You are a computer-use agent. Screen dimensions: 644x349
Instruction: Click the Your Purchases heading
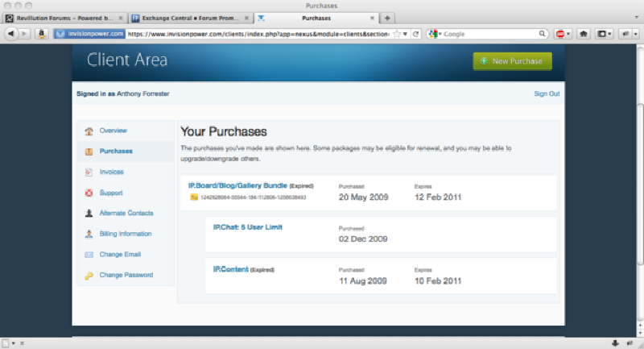click(224, 131)
